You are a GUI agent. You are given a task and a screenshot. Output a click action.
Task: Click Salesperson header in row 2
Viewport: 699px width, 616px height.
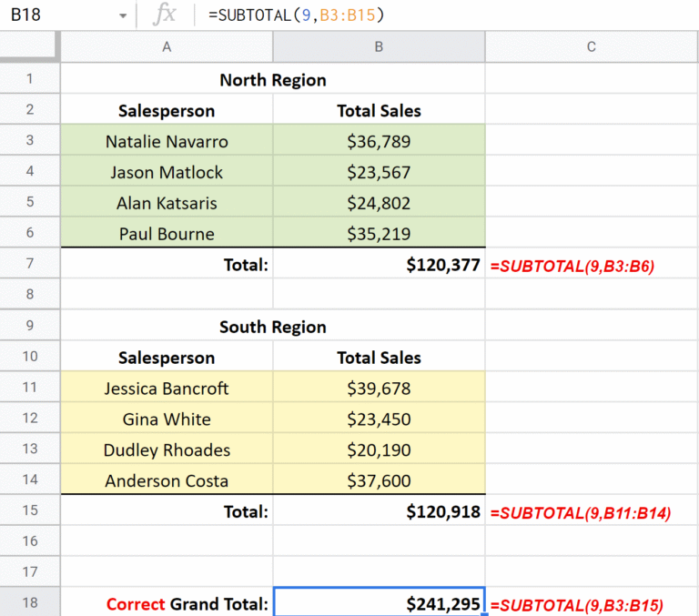167,109
